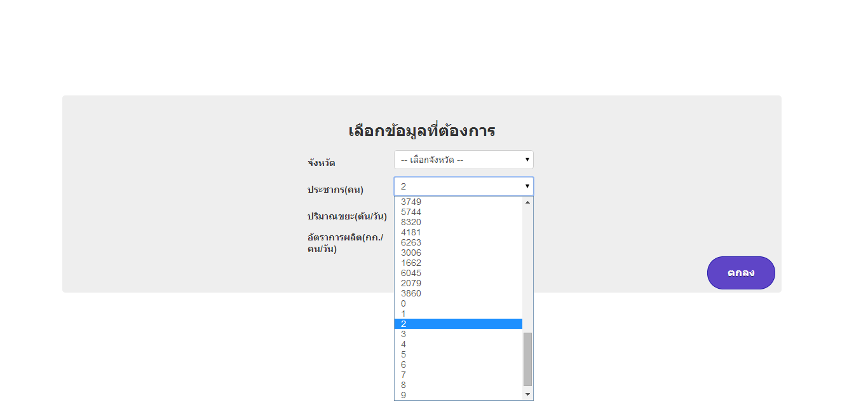868x409 pixels.
Task: Choose option 0 in the list
Action: point(458,303)
